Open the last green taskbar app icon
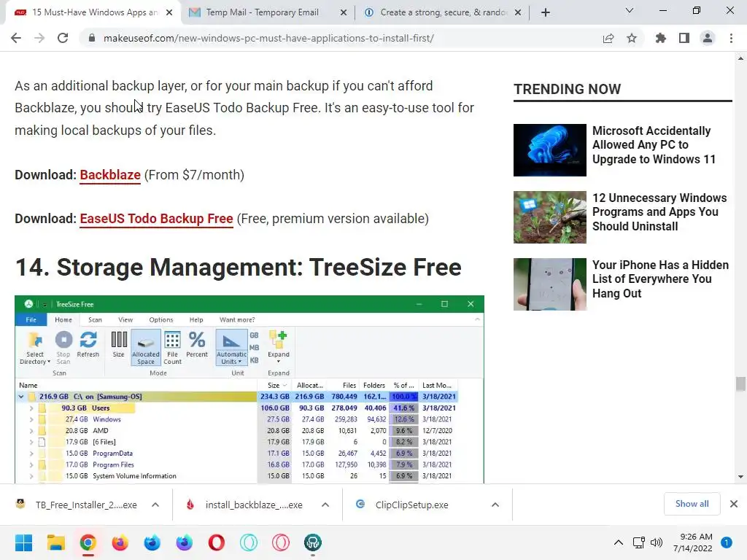This screenshot has width=747, height=560. tap(313, 542)
